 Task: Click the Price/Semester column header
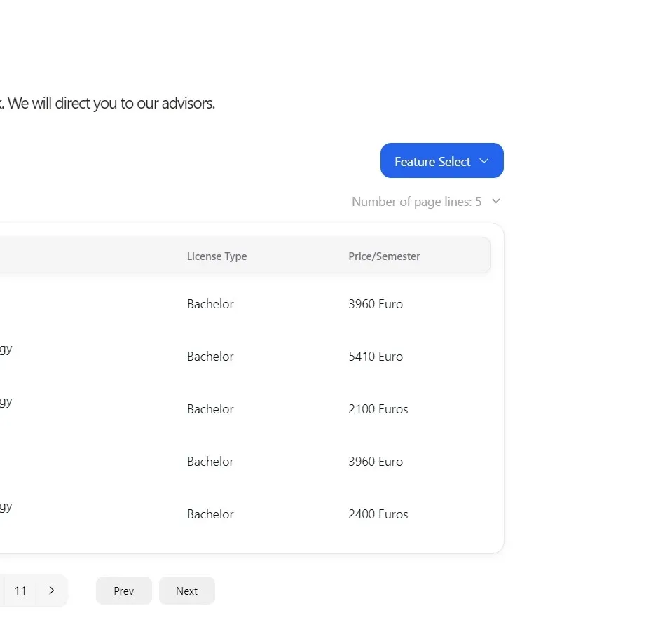coord(384,256)
